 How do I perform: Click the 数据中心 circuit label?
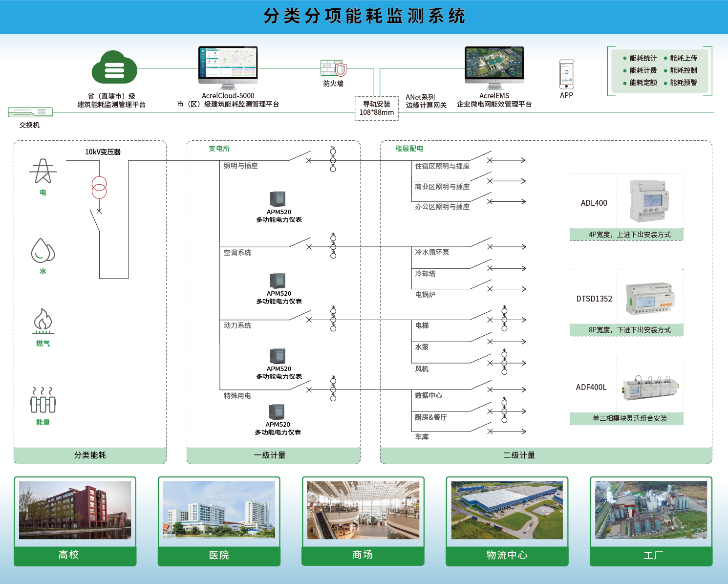coord(428,395)
